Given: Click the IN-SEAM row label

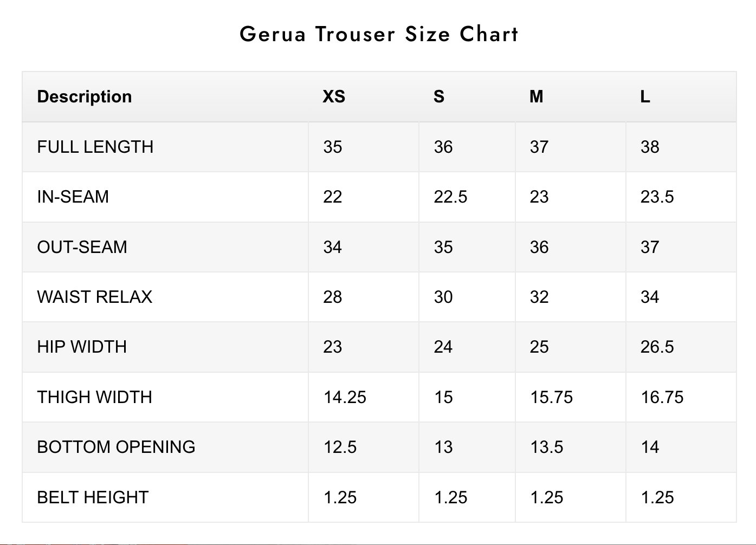Looking at the screenshot, I should pyautogui.click(x=73, y=197).
